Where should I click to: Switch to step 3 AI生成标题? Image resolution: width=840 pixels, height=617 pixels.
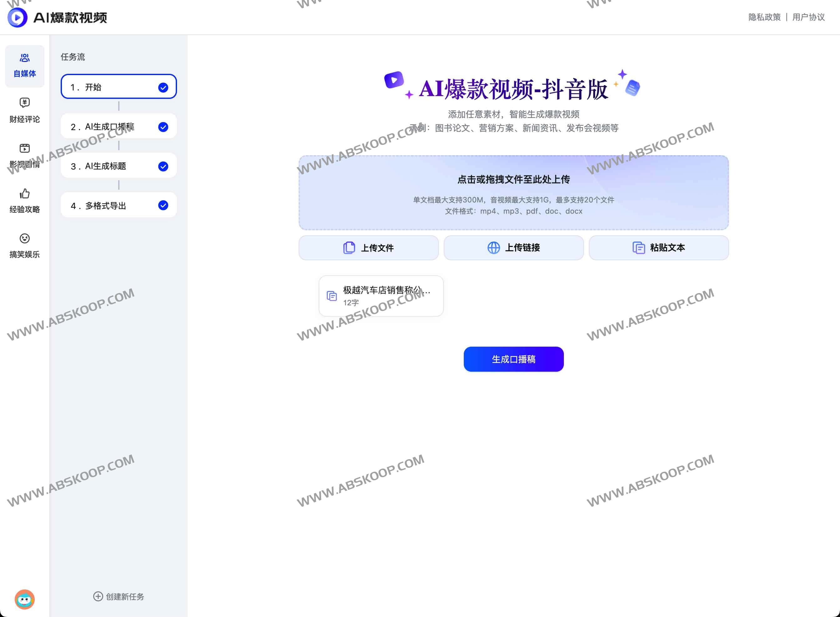118,166
